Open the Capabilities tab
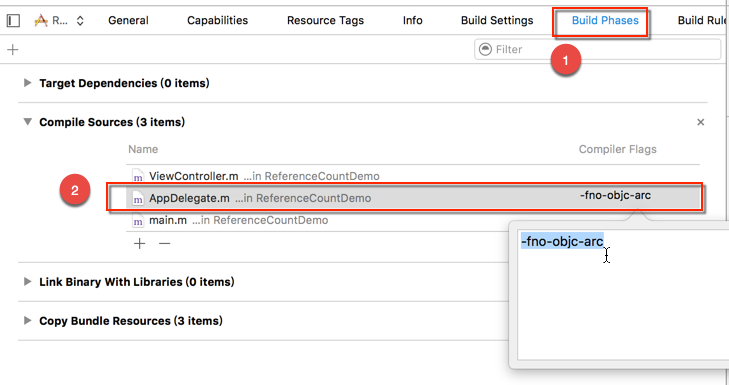The image size is (729, 385). click(218, 20)
